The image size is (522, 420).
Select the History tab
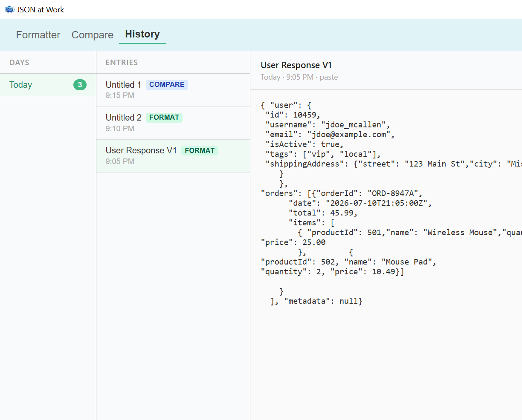pyautogui.click(x=142, y=34)
